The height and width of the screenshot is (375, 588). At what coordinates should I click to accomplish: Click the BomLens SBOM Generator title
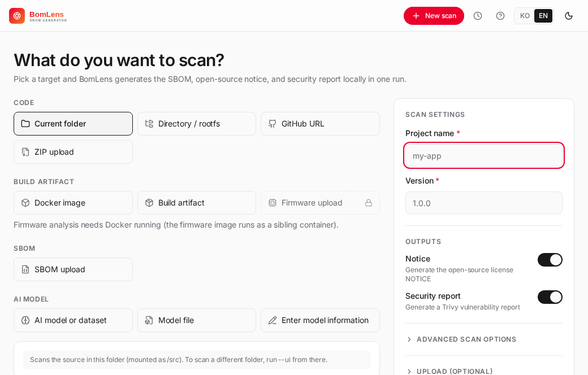tap(48, 16)
